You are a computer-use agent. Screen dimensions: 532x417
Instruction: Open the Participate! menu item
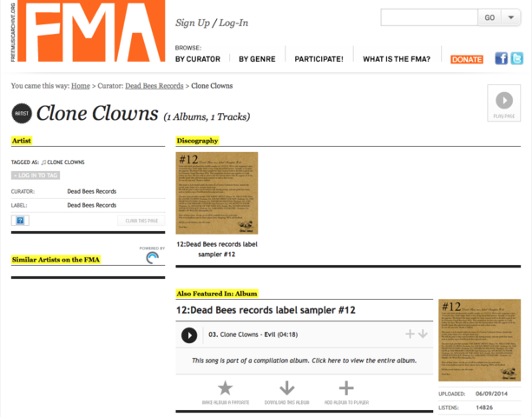click(x=319, y=59)
